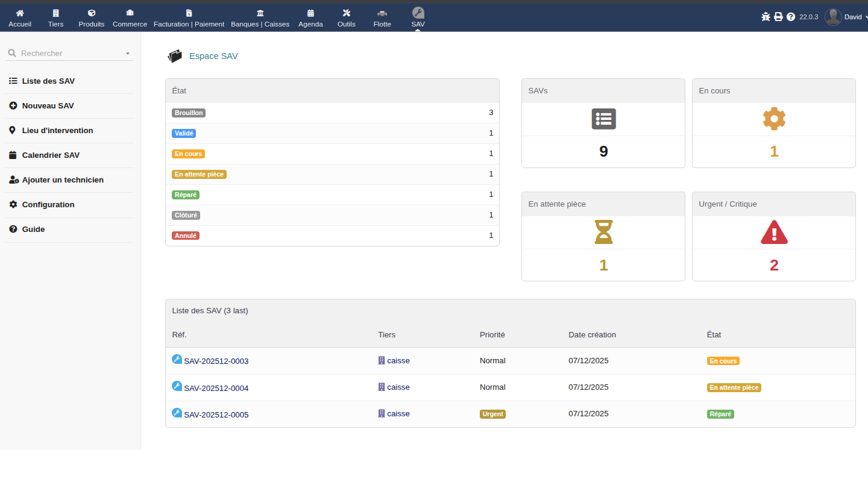
Task: Click the Brouillon status badge
Action: click(189, 113)
